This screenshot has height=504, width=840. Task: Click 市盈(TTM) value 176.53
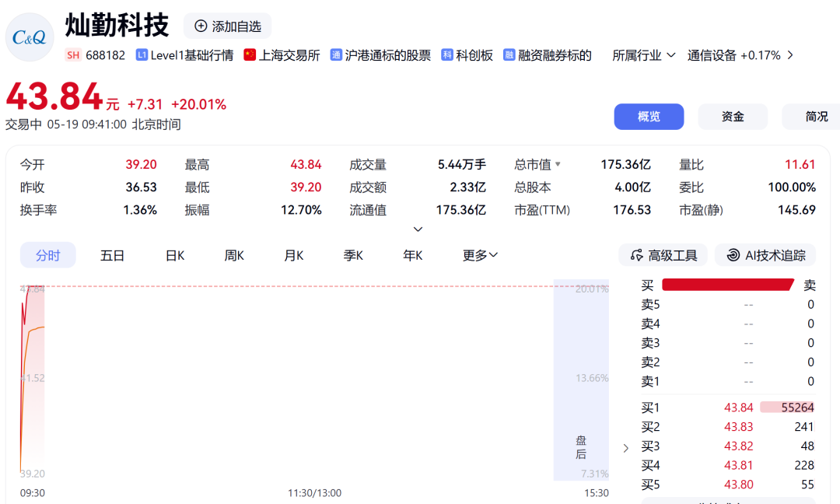tap(632, 210)
